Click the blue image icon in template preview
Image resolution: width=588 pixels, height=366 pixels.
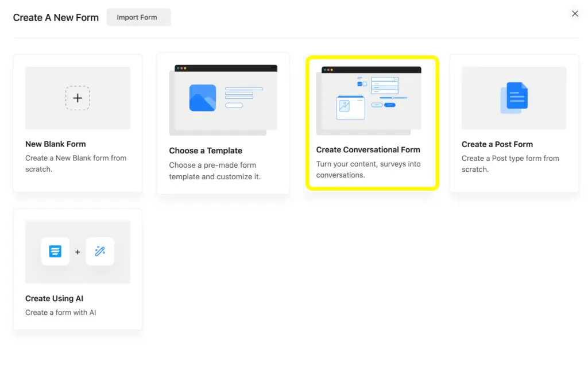pos(203,98)
